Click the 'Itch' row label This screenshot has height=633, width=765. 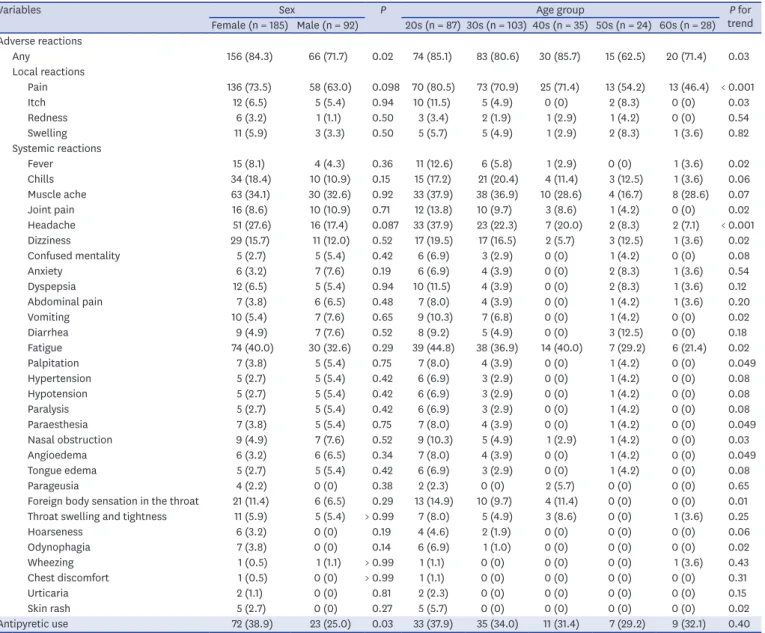pyautogui.click(x=36, y=102)
